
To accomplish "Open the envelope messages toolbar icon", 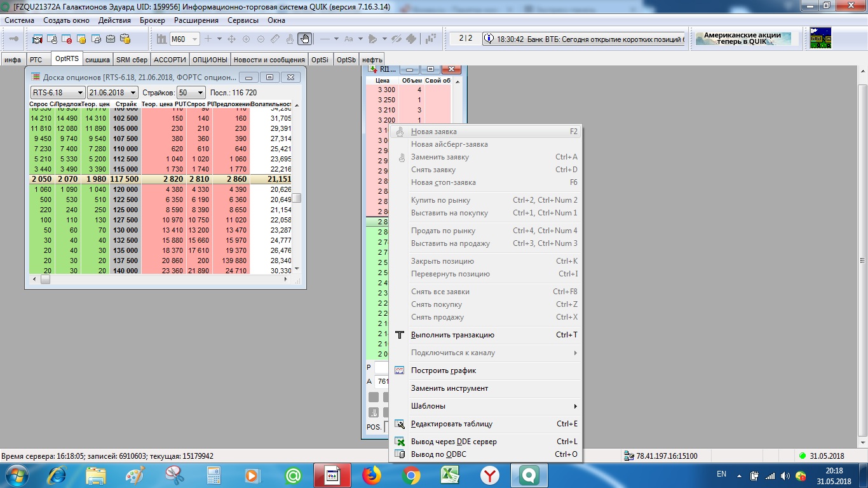I will pyautogui.click(x=111, y=39).
